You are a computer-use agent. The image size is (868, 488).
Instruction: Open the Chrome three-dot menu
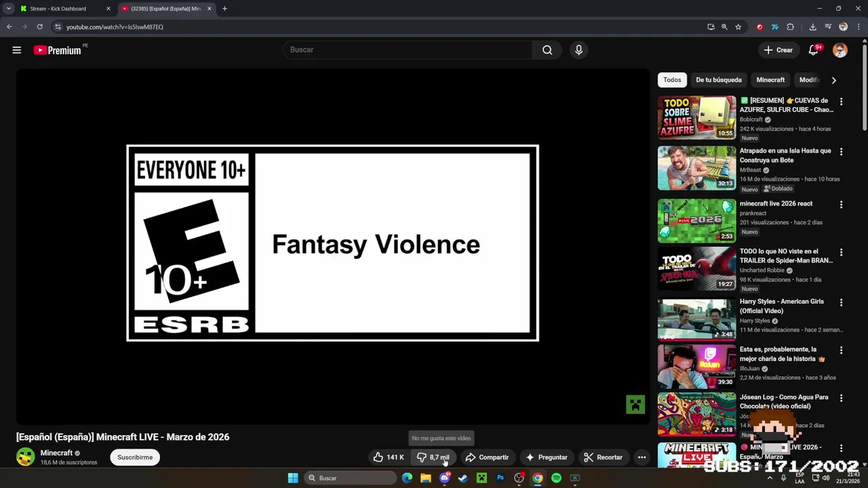tap(858, 27)
